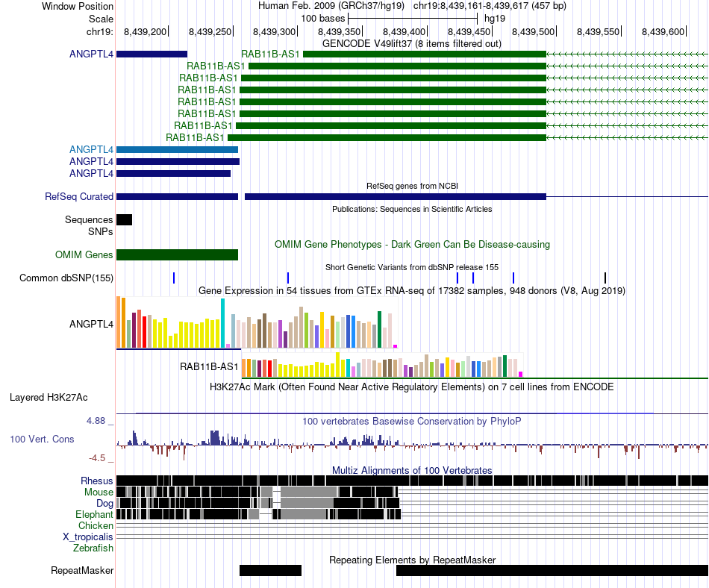Click the Window Position label
The image size is (709, 588).
78,6
